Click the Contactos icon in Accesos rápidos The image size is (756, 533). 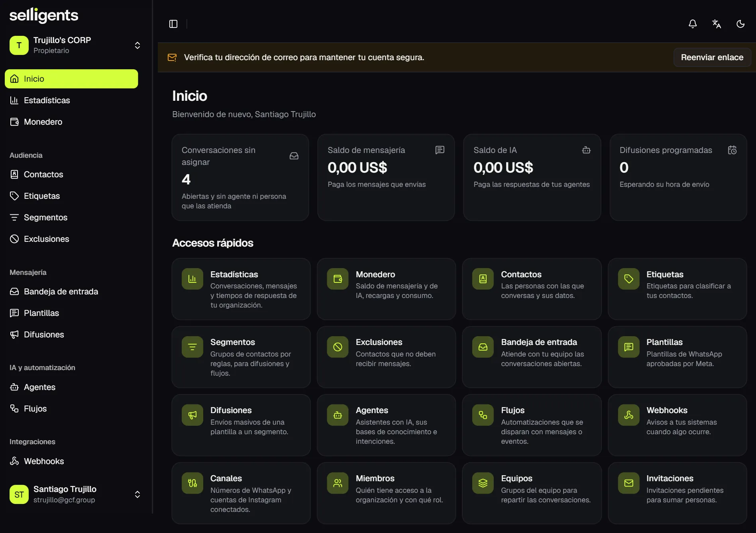(x=483, y=279)
